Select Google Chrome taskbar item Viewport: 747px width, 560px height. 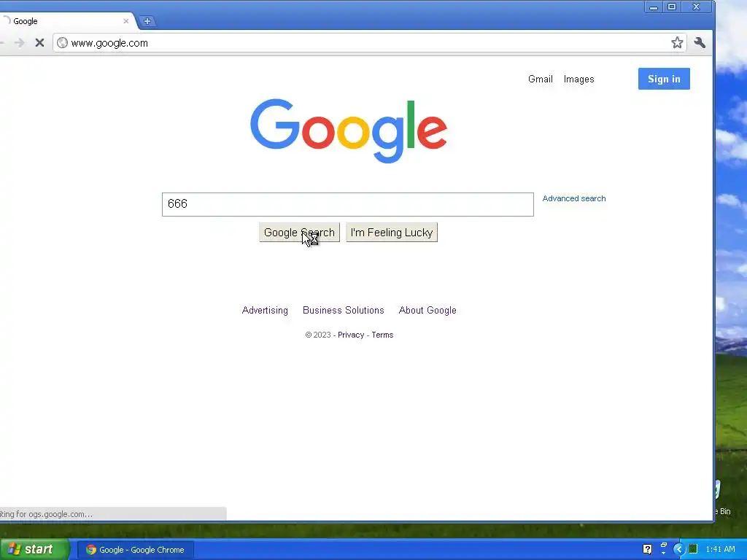click(136, 550)
